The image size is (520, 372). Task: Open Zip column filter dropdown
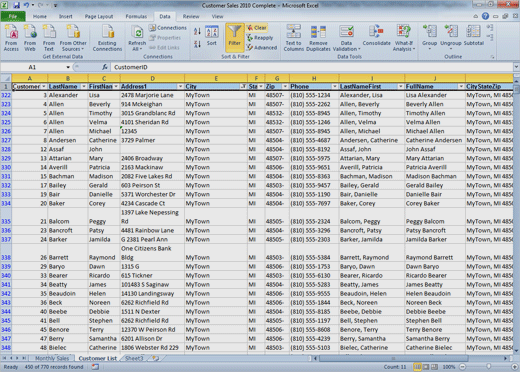pos(285,87)
